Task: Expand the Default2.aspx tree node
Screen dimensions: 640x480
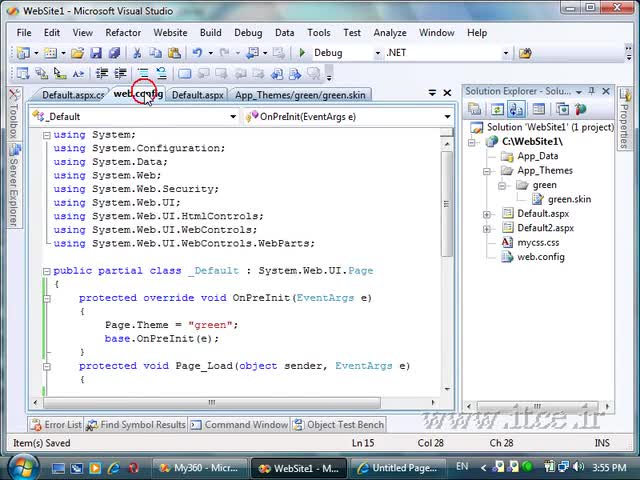Action: coord(487,229)
